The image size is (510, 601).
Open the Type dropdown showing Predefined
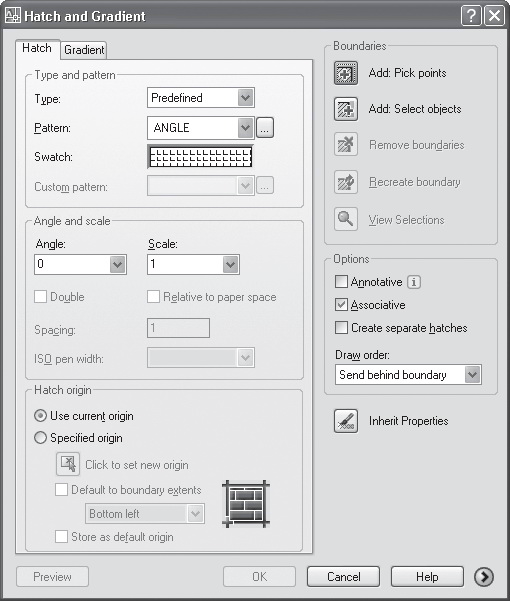[201, 98]
